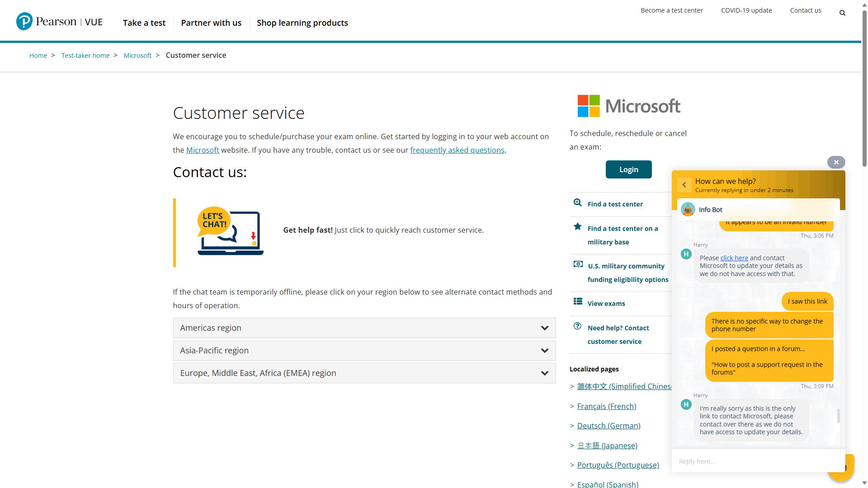Open the Español (Spanish) localized page
The width and height of the screenshot is (868, 488).
(x=608, y=484)
